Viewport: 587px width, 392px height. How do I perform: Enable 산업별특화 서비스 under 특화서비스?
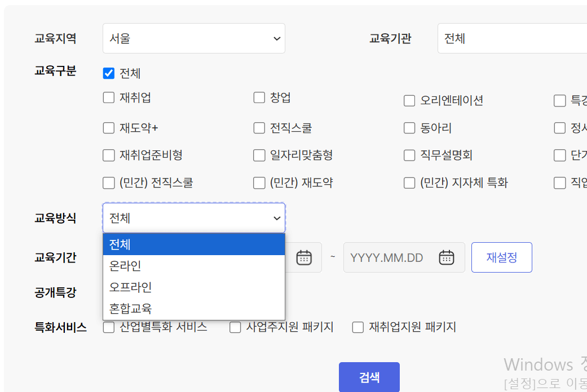(108, 327)
